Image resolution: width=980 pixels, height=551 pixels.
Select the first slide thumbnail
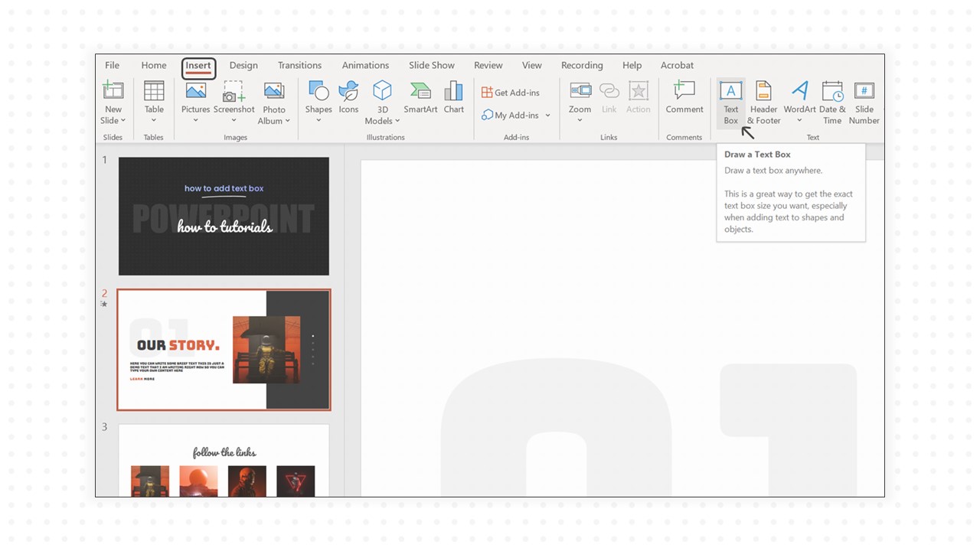pyautogui.click(x=224, y=216)
